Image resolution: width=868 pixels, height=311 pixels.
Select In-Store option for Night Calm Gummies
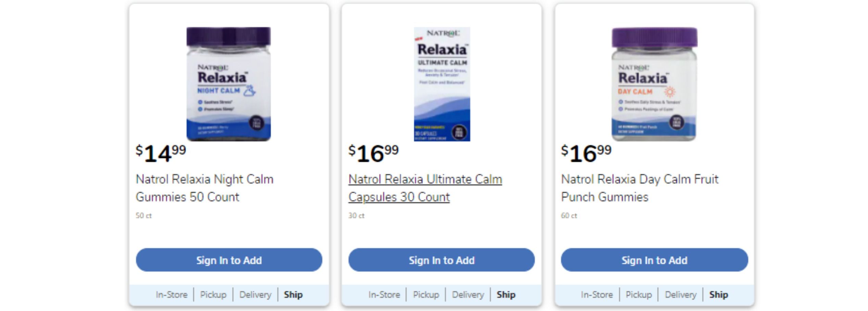pyautogui.click(x=172, y=295)
